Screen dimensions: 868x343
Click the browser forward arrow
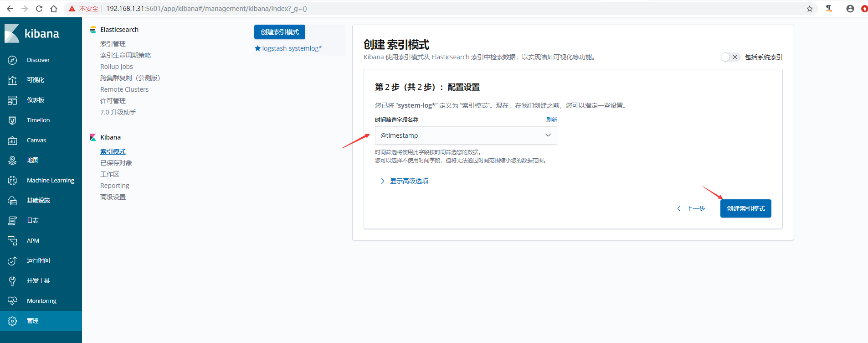click(25, 9)
